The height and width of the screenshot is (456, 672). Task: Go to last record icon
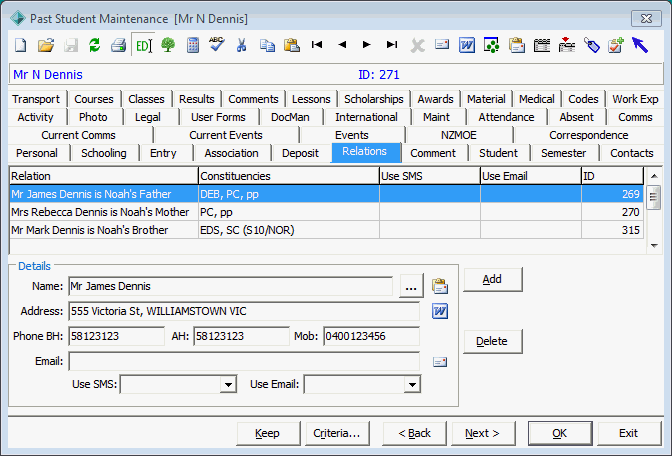pos(392,45)
